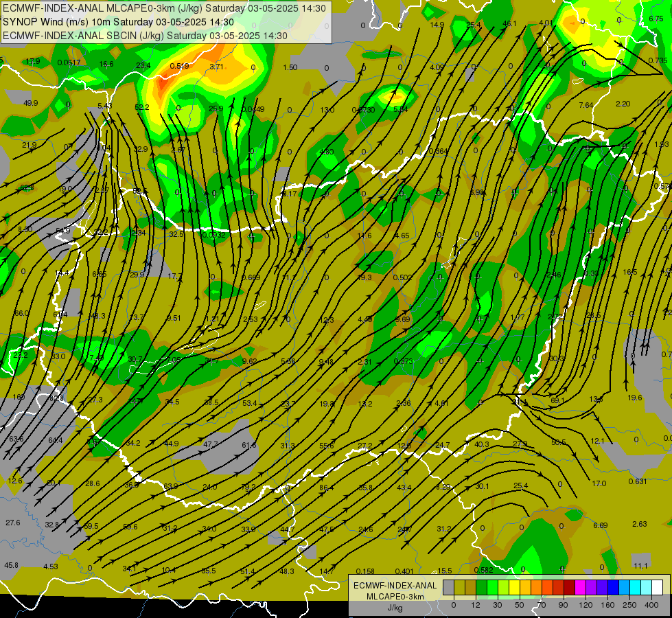The width and height of the screenshot is (672, 618).
Task: Click the map value 0.502
Action: (402, 277)
